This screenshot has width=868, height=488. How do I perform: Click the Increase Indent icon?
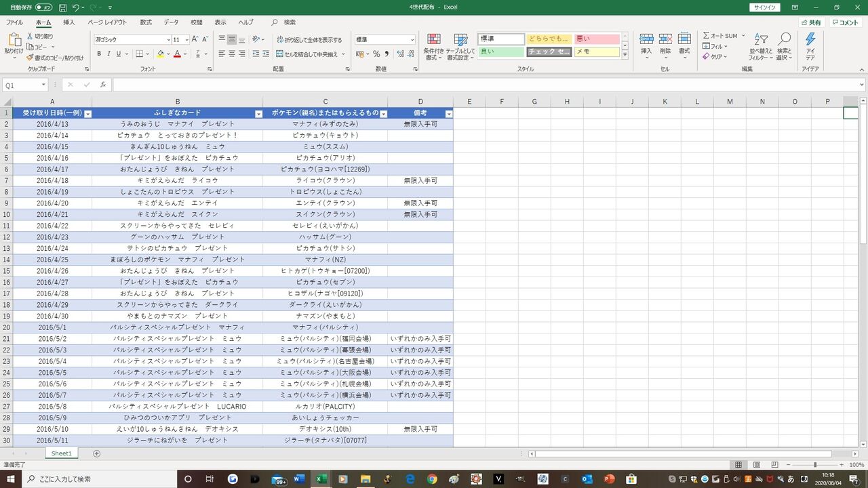(267, 54)
